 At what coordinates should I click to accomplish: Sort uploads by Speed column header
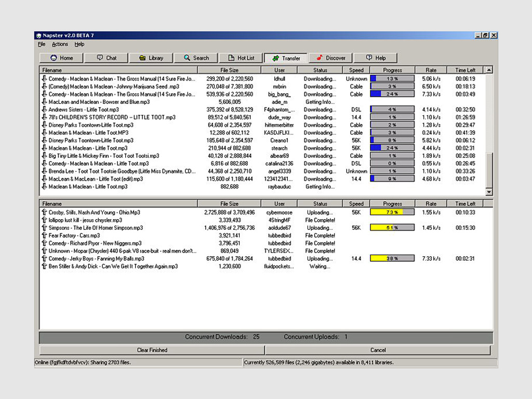coord(356,204)
